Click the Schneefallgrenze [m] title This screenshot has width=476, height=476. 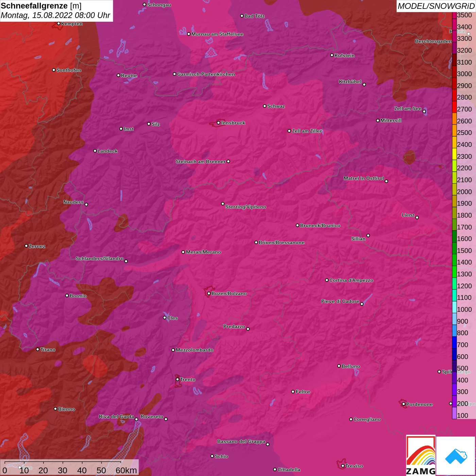click(x=41, y=6)
